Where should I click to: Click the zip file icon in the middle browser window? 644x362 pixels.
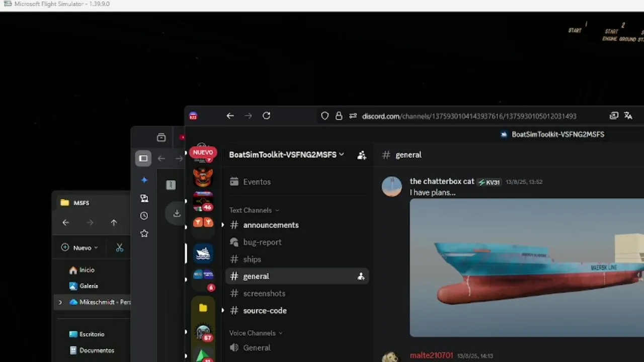pyautogui.click(x=171, y=185)
